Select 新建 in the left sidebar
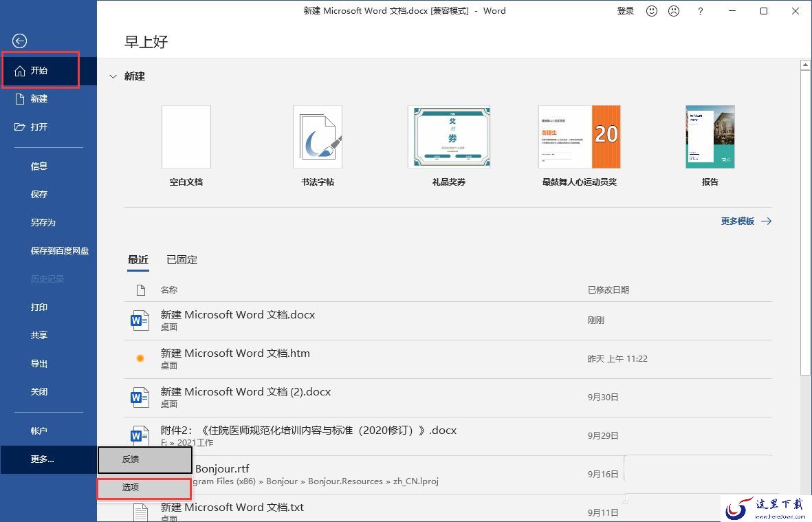Image resolution: width=812 pixels, height=522 pixels. [49, 99]
